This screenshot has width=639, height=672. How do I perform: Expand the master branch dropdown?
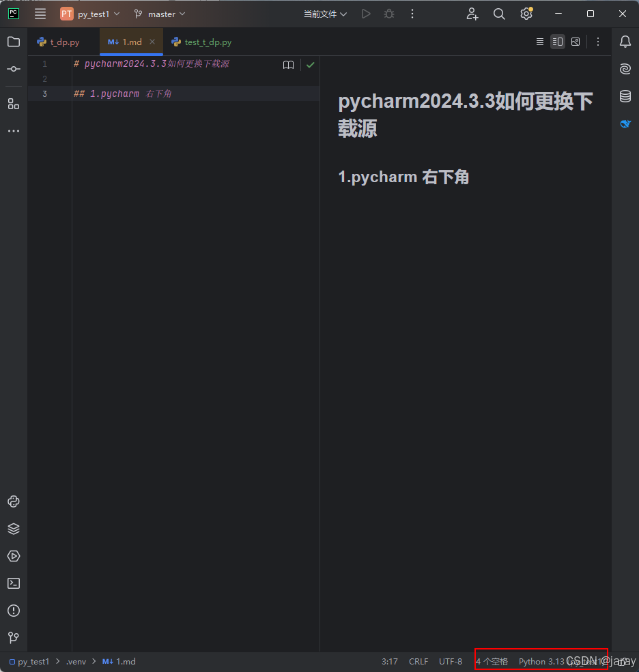tap(160, 14)
